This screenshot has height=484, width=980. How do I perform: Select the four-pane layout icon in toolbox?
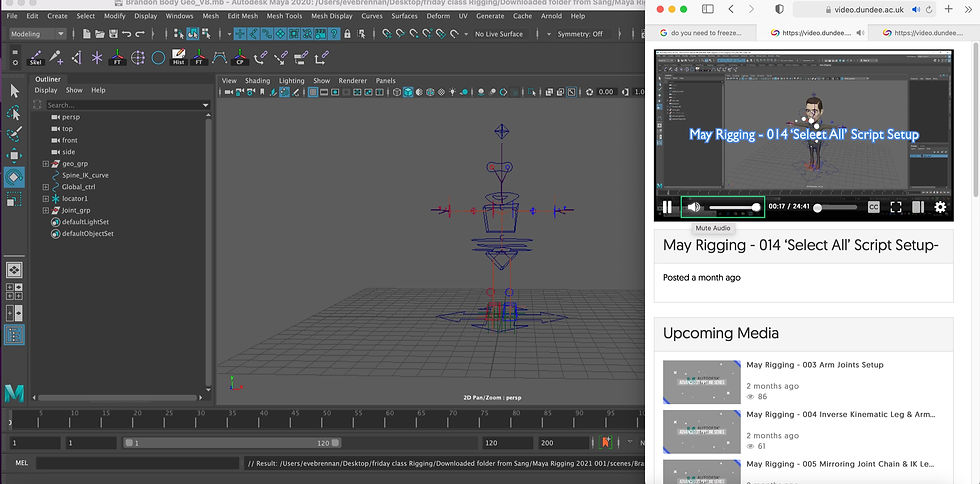click(x=14, y=292)
